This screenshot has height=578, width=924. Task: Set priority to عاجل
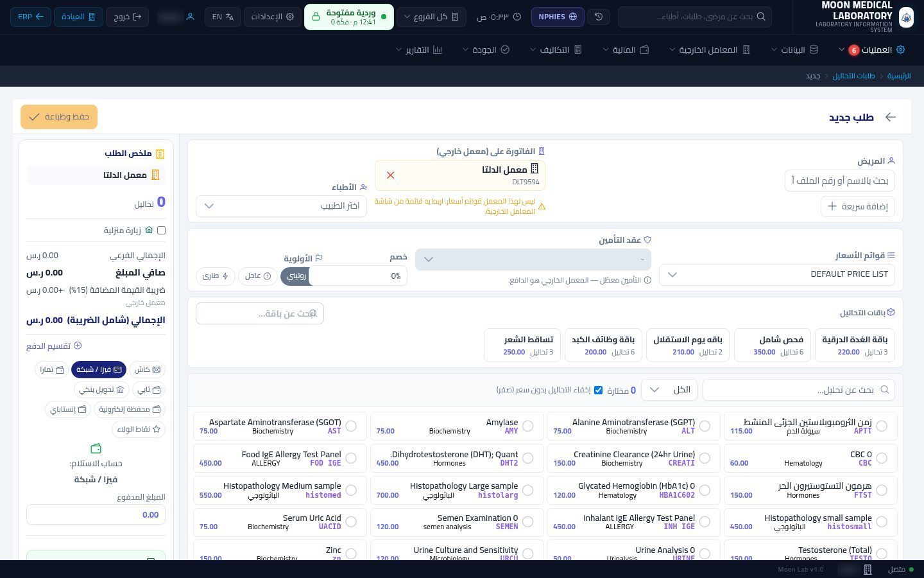pos(258,276)
